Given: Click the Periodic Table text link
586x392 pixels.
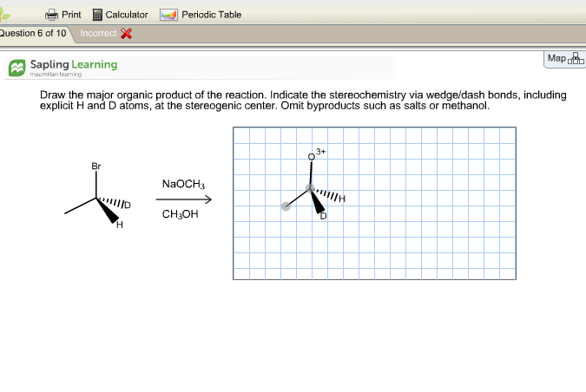Looking at the screenshot, I should 212,15.
